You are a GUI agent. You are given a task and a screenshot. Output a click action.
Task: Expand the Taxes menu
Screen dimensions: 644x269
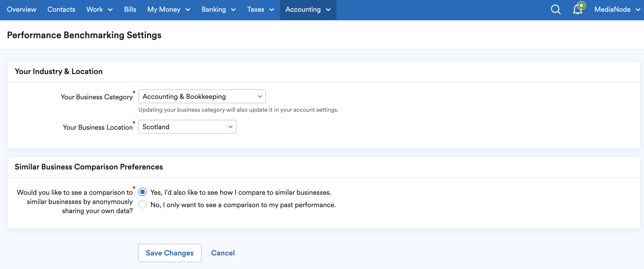coord(260,10)
